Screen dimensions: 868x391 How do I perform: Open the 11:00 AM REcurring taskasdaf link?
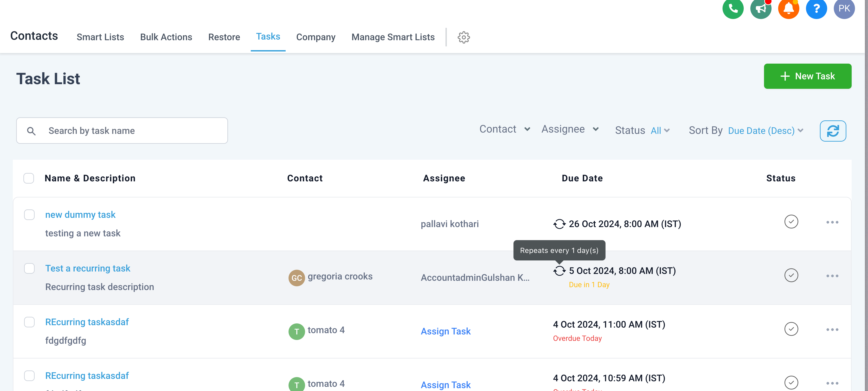pyautogui.click(x=87, y=322)
